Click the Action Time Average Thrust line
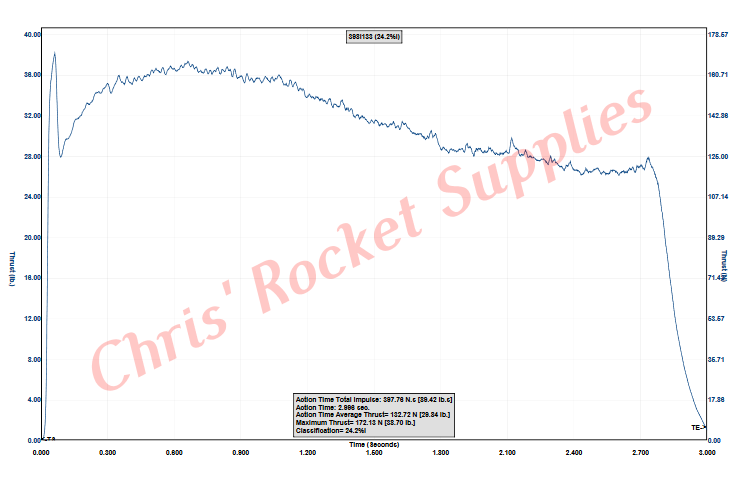The image size is (744, 479). (372, 415)
